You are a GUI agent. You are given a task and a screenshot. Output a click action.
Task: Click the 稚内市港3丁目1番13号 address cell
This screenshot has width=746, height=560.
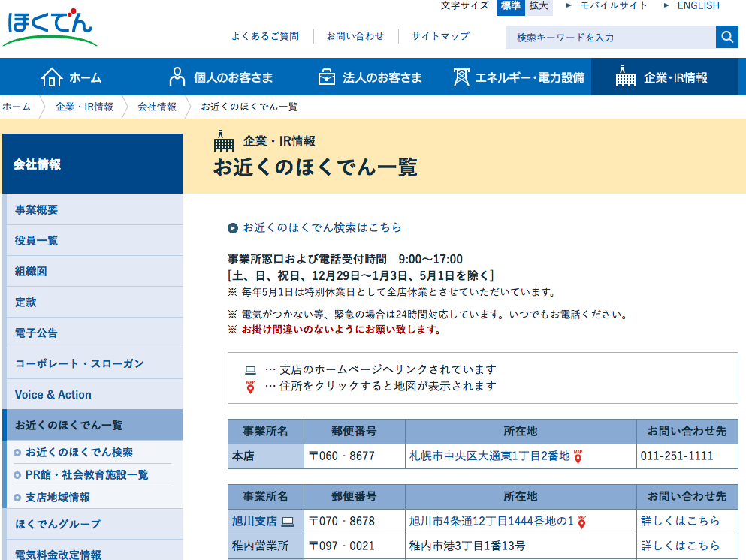(521, 546)
